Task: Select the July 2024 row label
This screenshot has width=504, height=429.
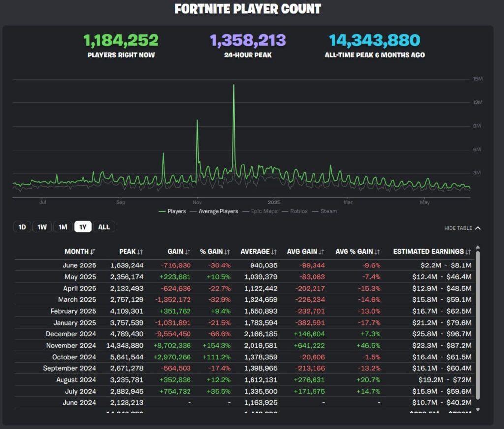Action: [x=81, y=391]
